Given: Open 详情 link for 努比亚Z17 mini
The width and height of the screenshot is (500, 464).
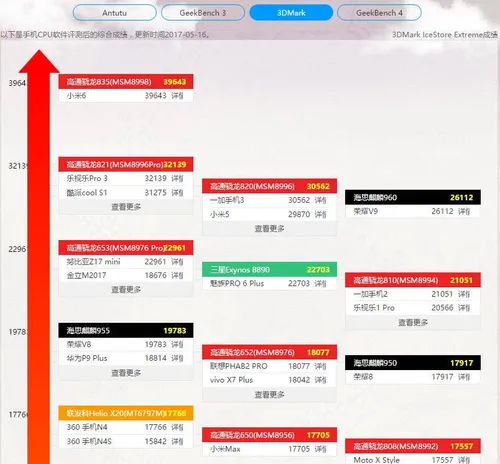Looking at the screenshot, I should point(177,262).
